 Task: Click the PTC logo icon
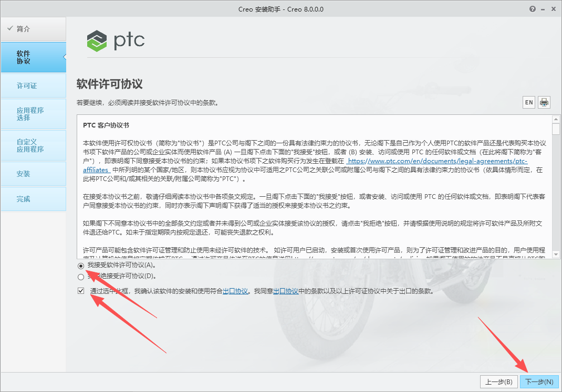point(98,40)
